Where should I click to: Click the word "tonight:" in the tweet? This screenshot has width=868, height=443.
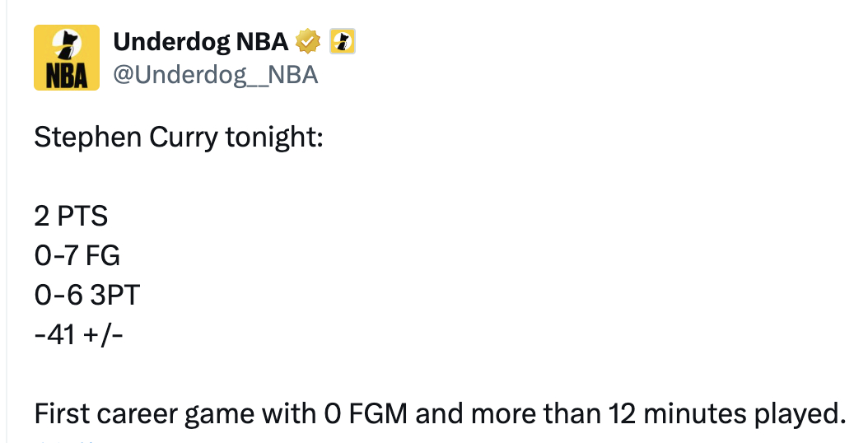tap(274, 138)
